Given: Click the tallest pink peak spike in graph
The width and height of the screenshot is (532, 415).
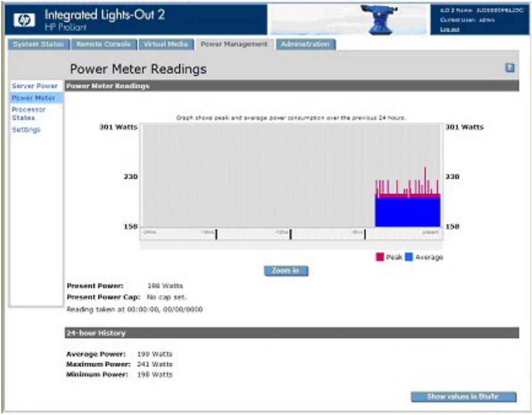Looking at the screenshot, I should coord(425,180).
